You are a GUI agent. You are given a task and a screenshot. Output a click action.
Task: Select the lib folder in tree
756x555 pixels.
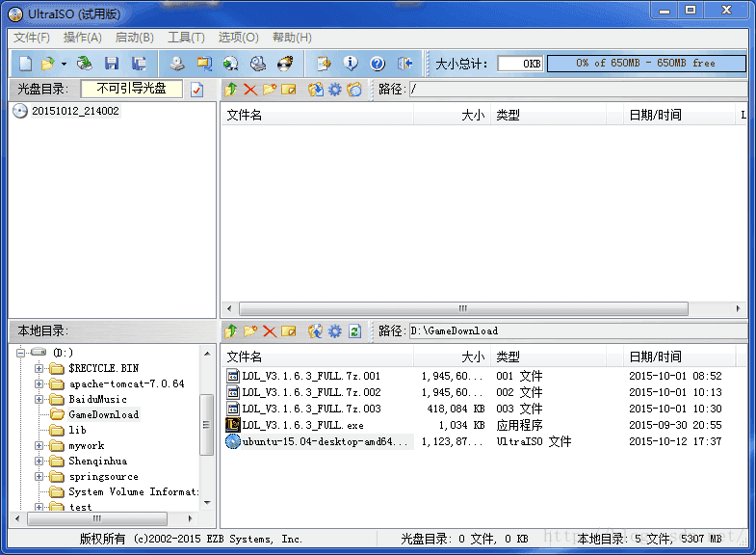(x=77, y=430)
